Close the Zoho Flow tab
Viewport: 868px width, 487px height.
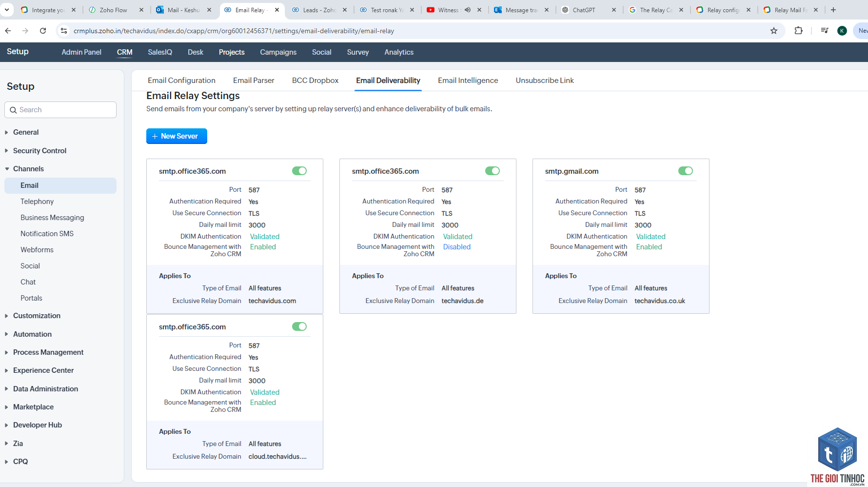coord(141,10)
